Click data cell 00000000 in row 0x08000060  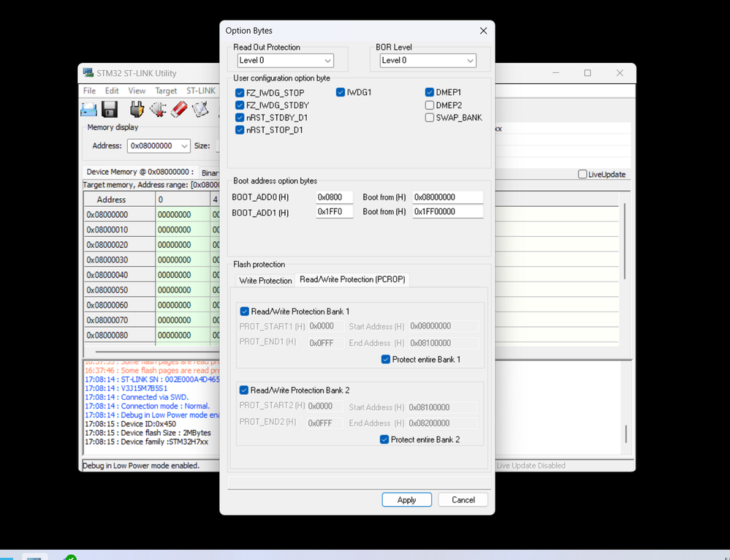click(x=183, y=305)
